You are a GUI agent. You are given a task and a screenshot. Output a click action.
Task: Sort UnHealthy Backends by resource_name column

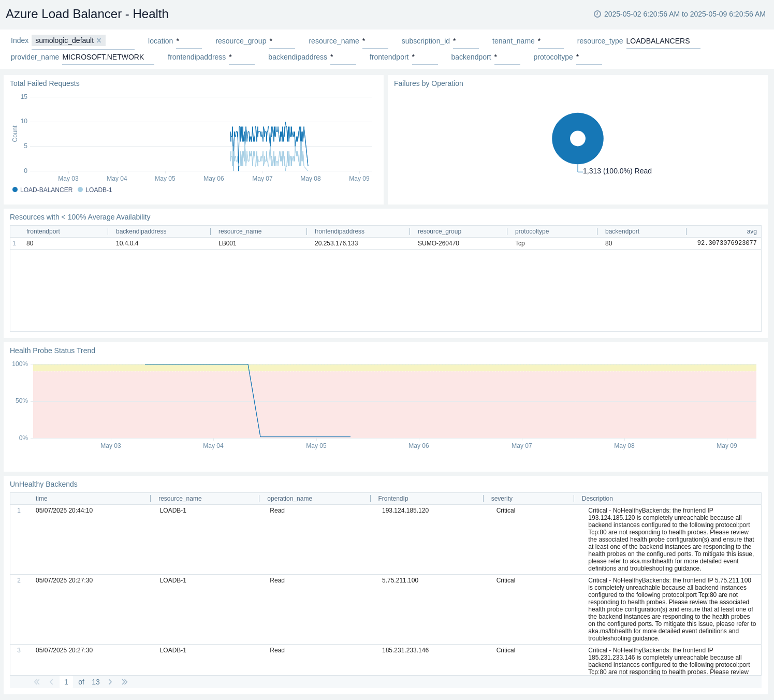180,499
